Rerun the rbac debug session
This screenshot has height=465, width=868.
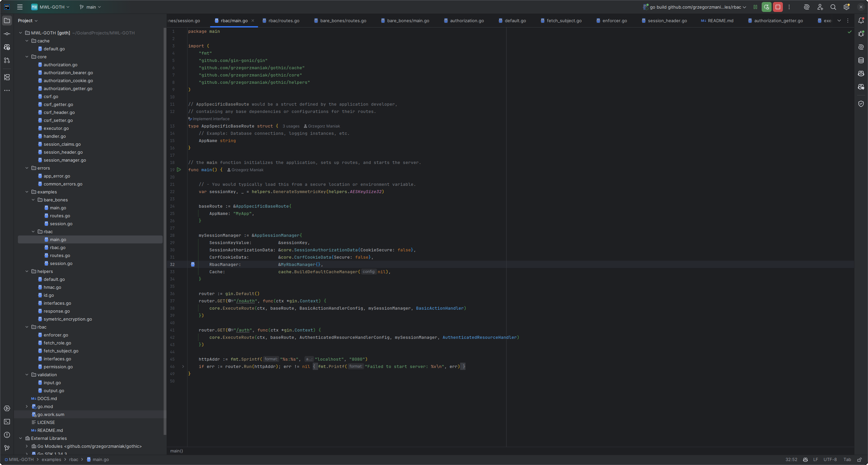[766, 7]
